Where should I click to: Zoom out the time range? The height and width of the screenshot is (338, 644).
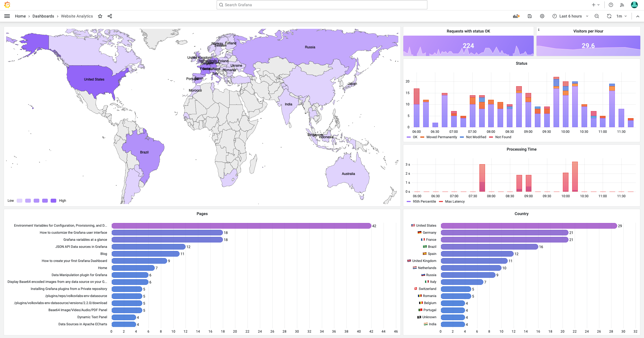(597, 16)
